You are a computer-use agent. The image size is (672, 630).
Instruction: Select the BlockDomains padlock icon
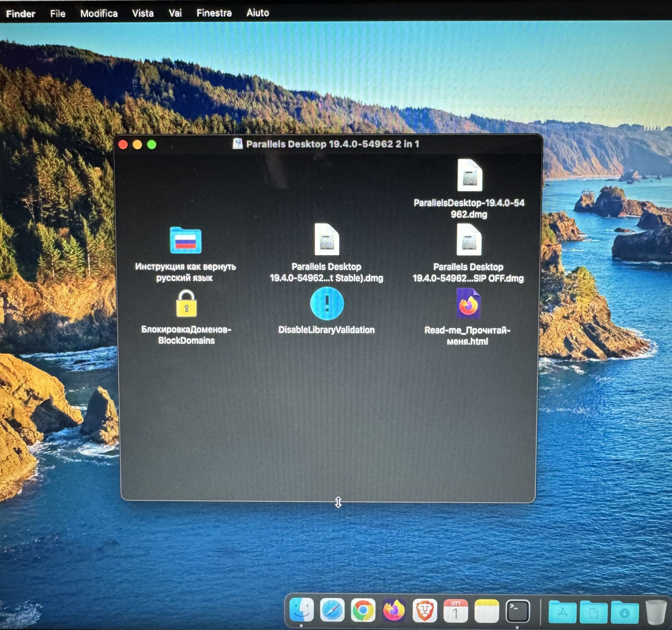pos(186,303)
